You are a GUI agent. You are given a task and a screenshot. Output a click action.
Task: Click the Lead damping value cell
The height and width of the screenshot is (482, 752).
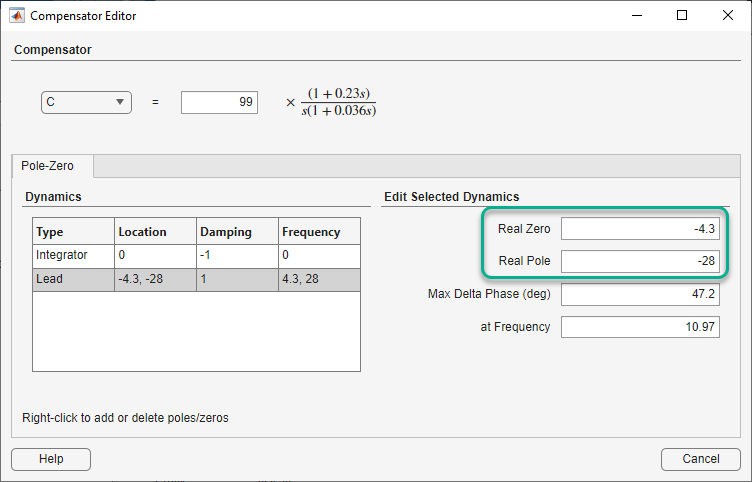pos(235,279)
